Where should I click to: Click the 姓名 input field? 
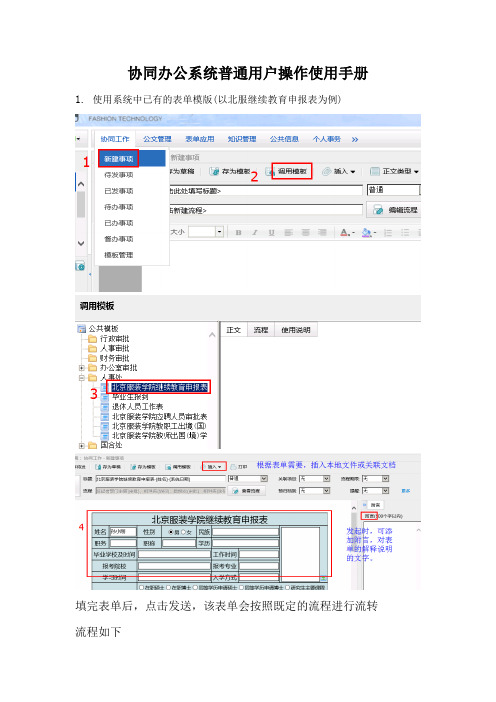(x=123, y=532)
